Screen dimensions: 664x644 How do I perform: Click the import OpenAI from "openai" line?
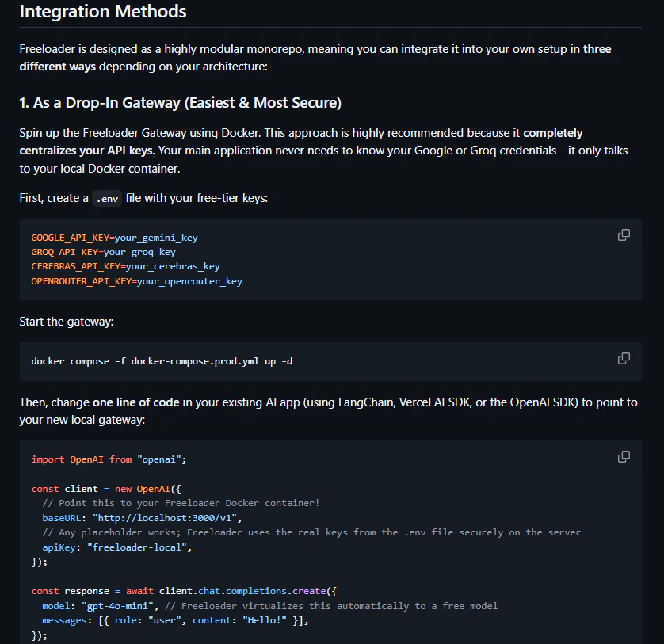109,459
